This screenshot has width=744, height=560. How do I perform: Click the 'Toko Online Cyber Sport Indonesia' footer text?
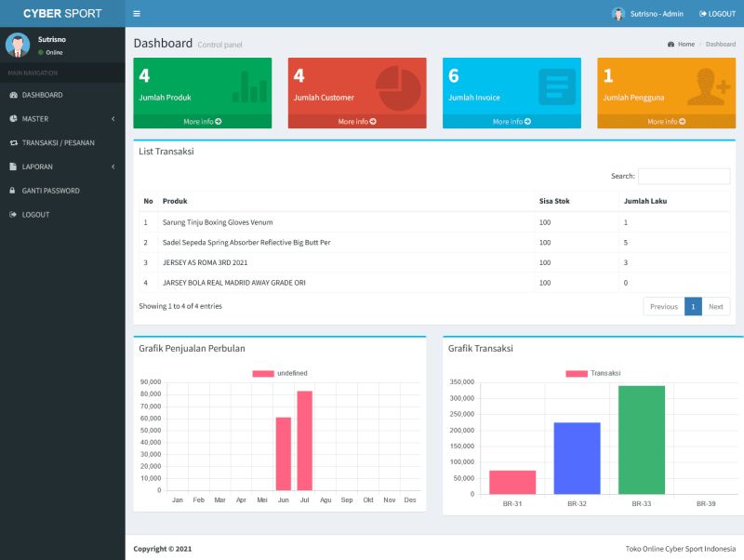(681, 549)
